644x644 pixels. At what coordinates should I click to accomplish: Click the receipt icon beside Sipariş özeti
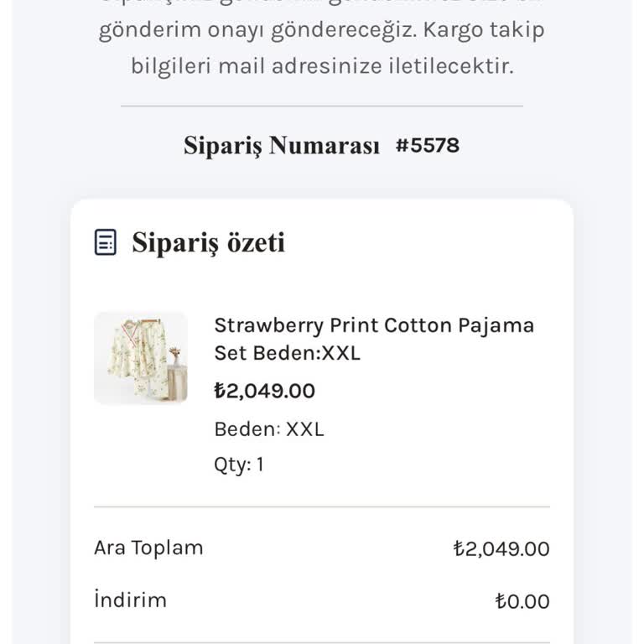click(106, 243)
